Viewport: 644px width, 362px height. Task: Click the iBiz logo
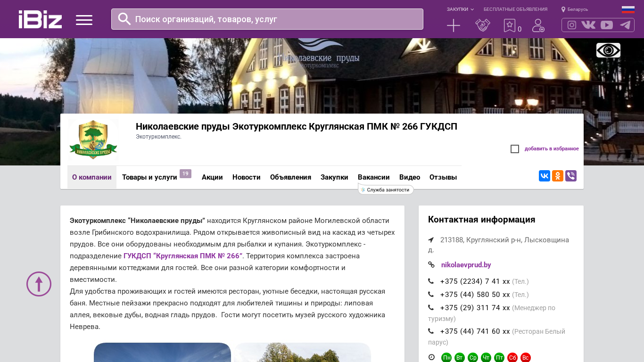pyautogui.click(x=40, y=19)
